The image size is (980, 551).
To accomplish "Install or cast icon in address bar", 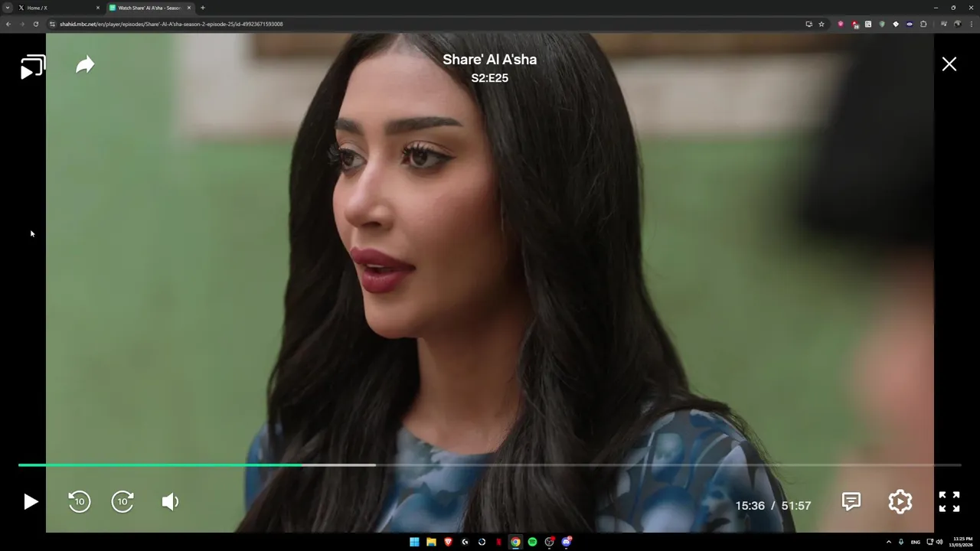I will pyautogui.click(x=808, y=24).
